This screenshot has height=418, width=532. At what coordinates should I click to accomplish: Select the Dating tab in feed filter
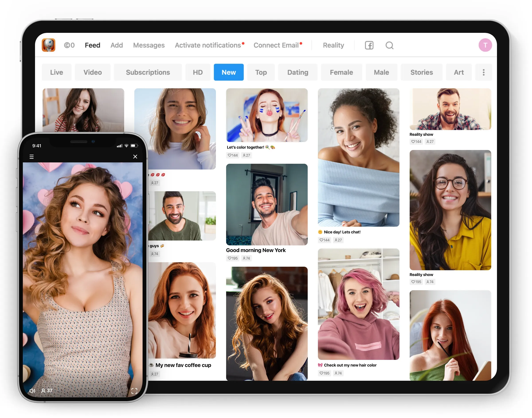(297, 72)
